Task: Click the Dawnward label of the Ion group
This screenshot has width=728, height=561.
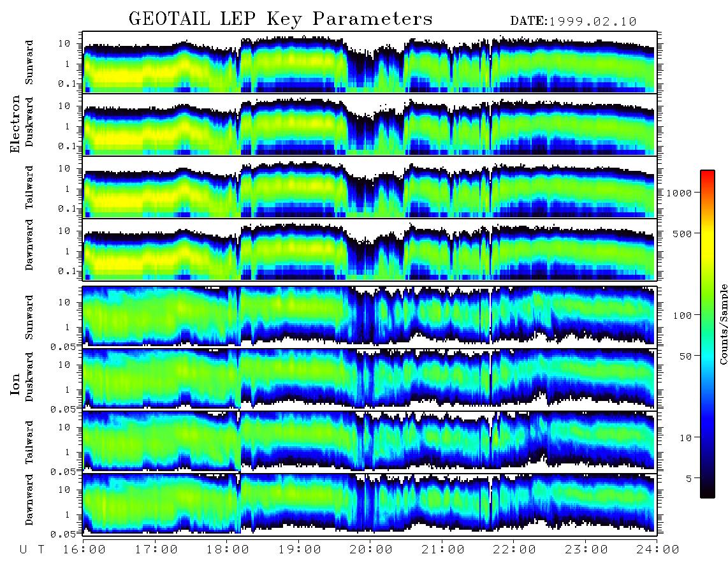Action: click(29, 500)
